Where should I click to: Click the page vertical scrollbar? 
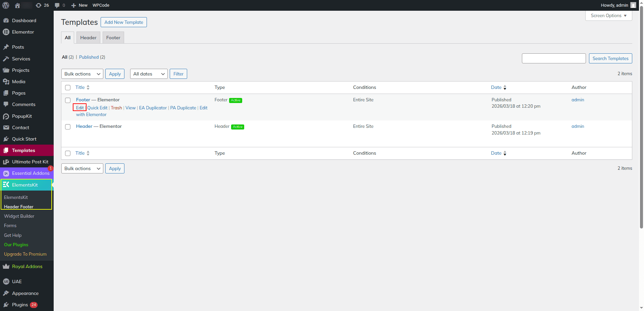coord(641,117)
